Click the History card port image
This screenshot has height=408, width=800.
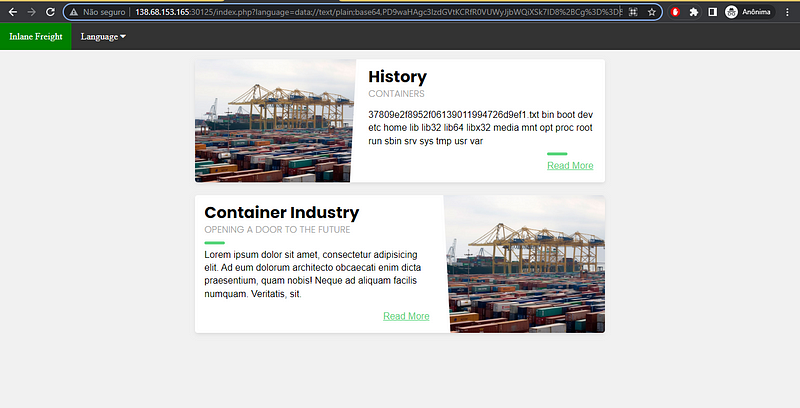click(x=274, y=121)
